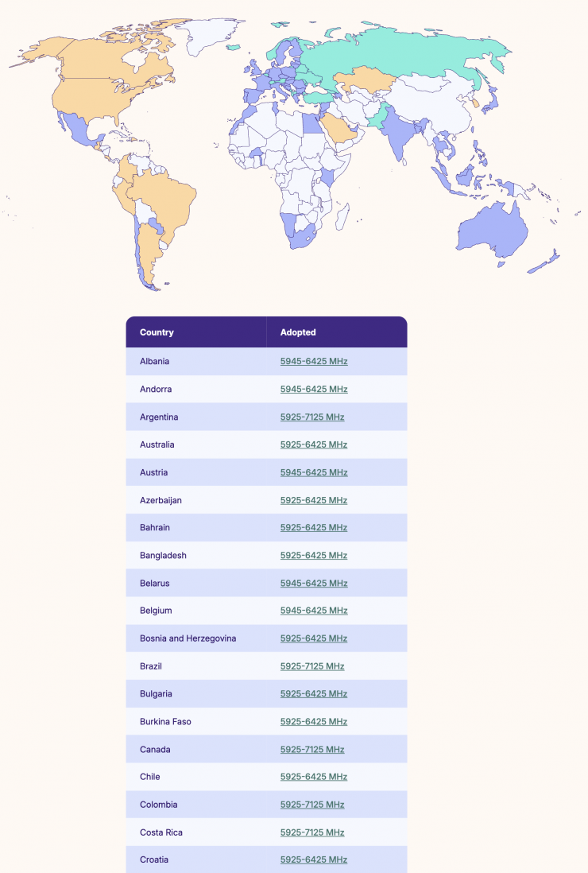Open Costa Rica's 5925-7125 MHz link
This screenshot has height=873, width=588.
(x=312, y=832)
